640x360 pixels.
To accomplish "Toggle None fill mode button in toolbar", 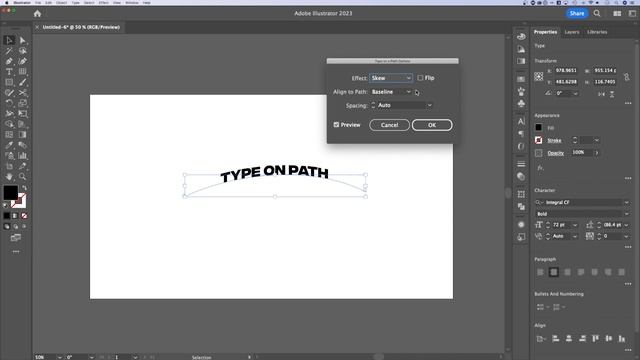I will (x=24, y=216).
